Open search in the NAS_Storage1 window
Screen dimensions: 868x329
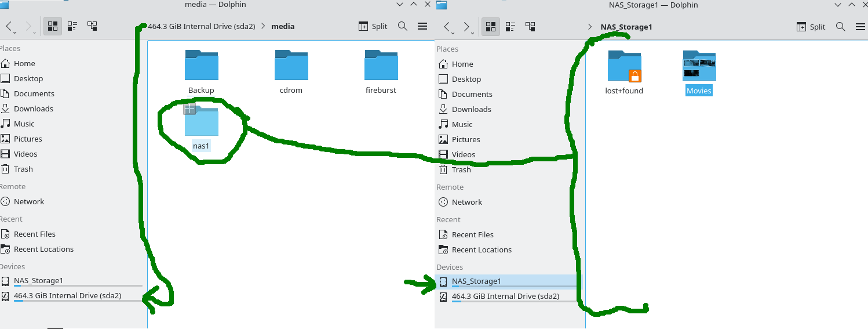[x=841, y=27]
